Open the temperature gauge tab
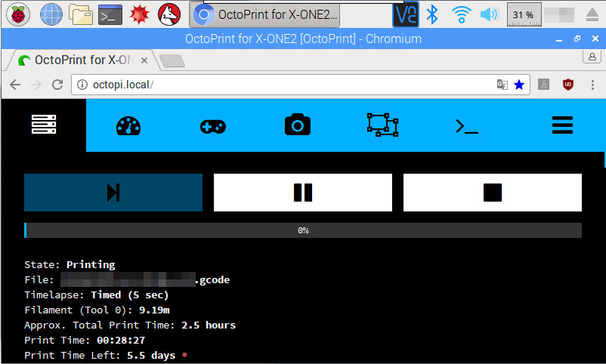This screenshot has height=364, width=606. (x=128, y=125)
